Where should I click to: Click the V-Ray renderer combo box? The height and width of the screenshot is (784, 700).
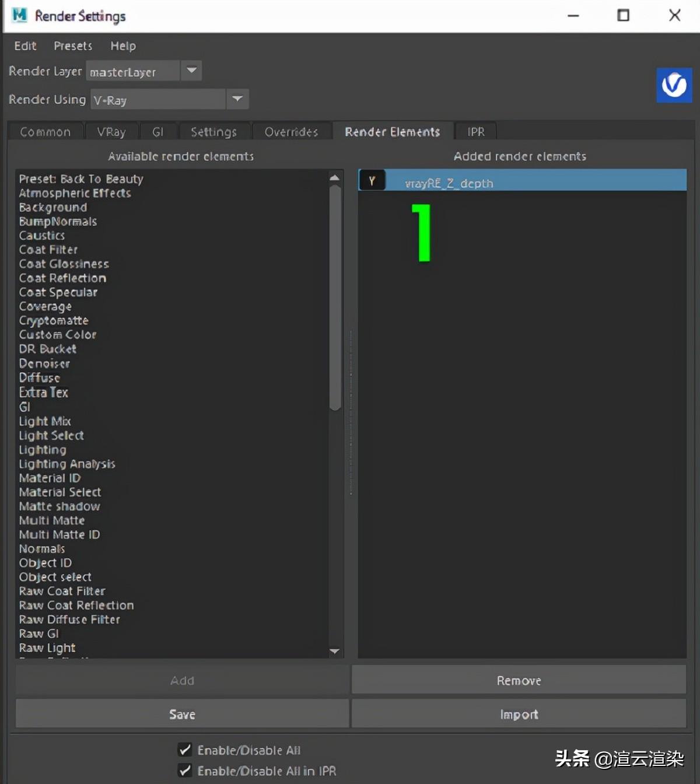click(158, 99)
